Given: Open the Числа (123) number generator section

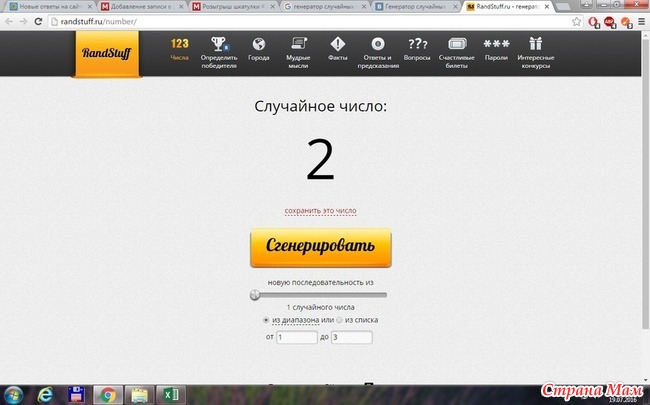Looking at the screenshot, I should click(x=179, y=45).
